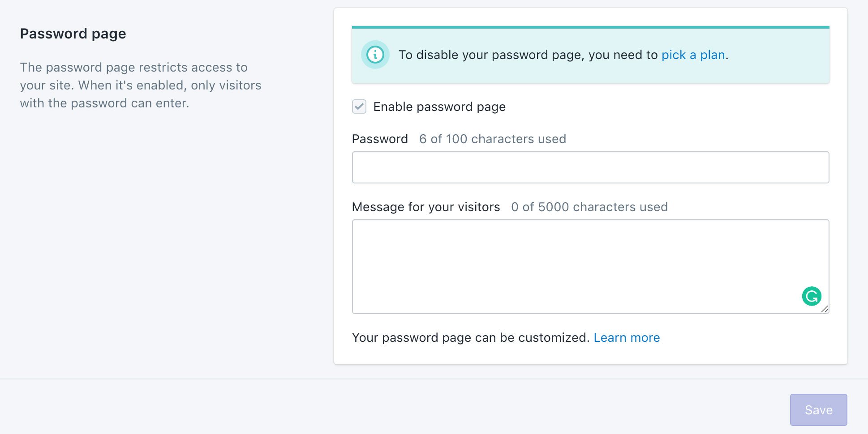868x434 pixels.
Task: Click the message box resize handle
Action: pos(825,309)
